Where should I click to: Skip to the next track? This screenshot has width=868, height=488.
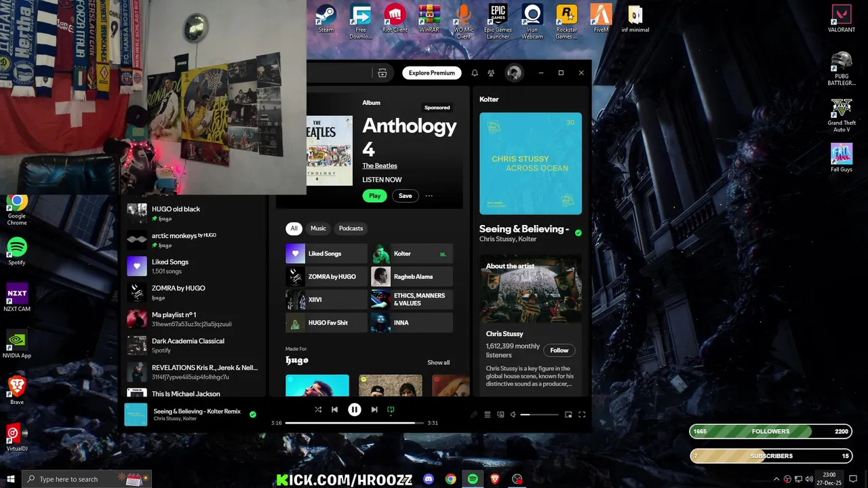pos(374,409)
